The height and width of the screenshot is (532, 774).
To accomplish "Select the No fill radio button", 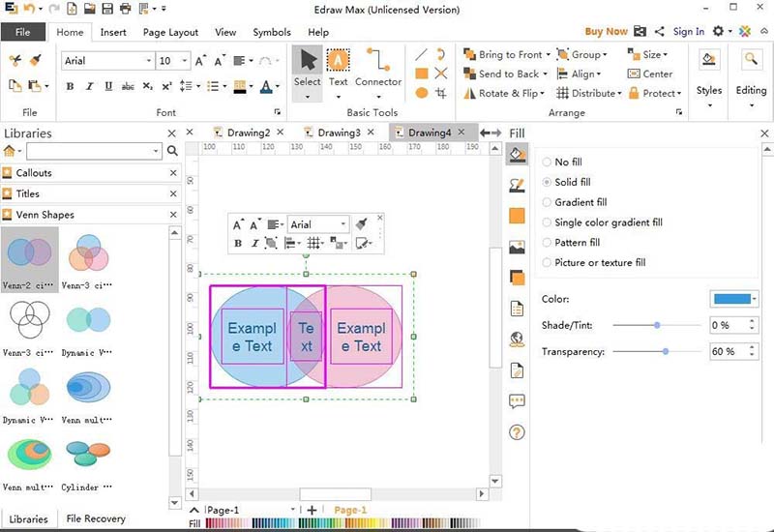I will tap(548, 162).
